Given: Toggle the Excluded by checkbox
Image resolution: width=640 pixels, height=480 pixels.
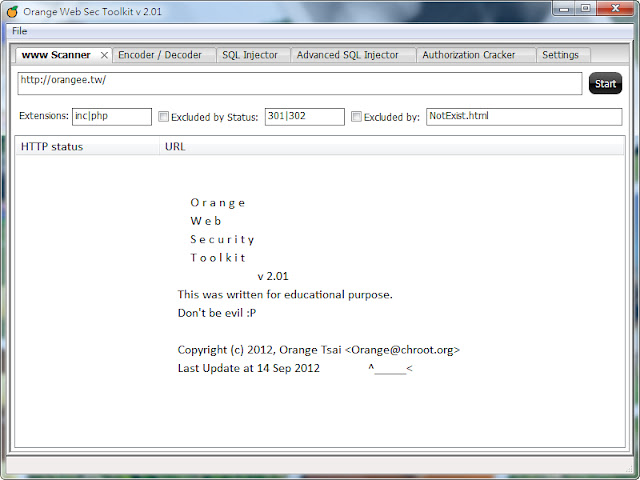Looking at the screenshot, I should [357, 117].
